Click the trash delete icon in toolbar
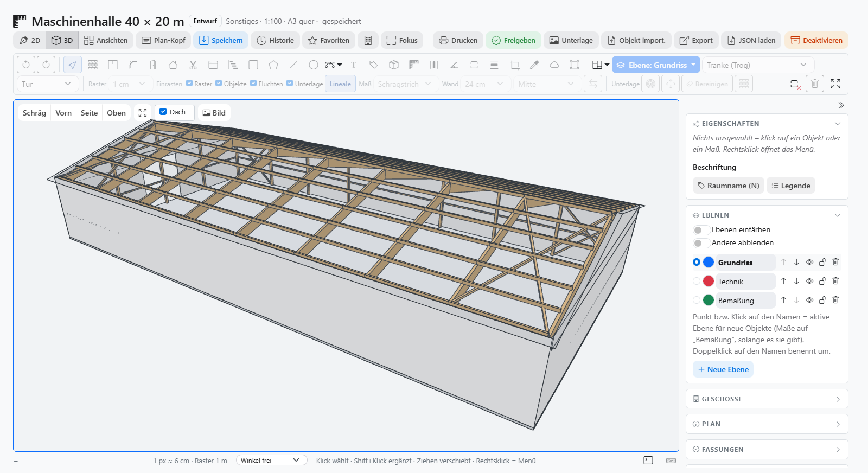Viewport: 868px width, 473px height. point(815,84)
